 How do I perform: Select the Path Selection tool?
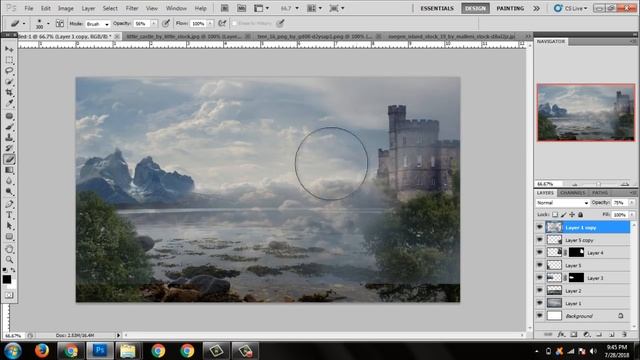[9, 226]
